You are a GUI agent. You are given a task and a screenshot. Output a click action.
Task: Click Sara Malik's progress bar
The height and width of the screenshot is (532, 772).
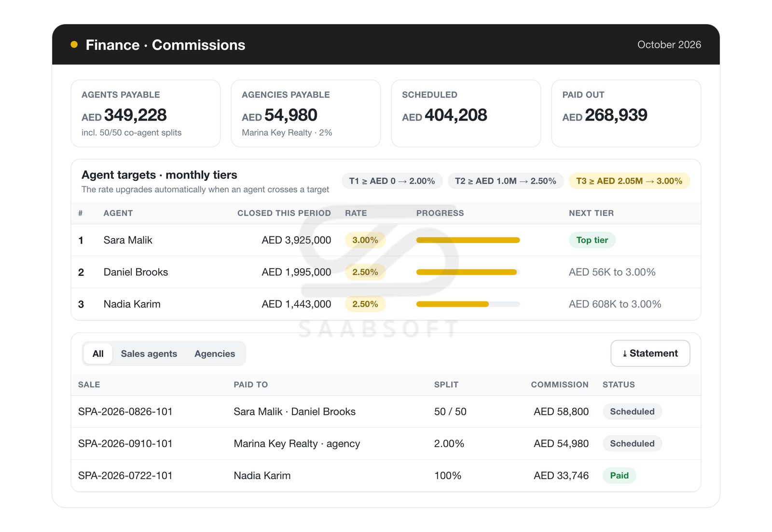pyautogui.click(x=468, y=240)
